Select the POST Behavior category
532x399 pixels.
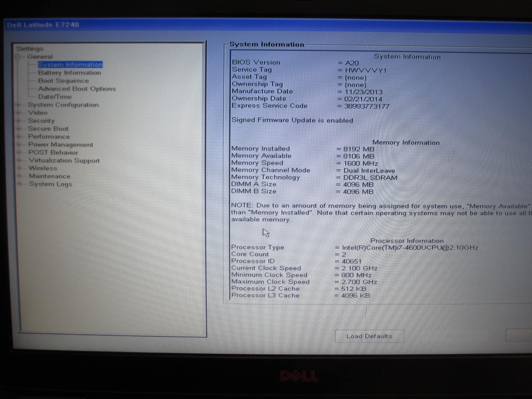click(54, 153)
